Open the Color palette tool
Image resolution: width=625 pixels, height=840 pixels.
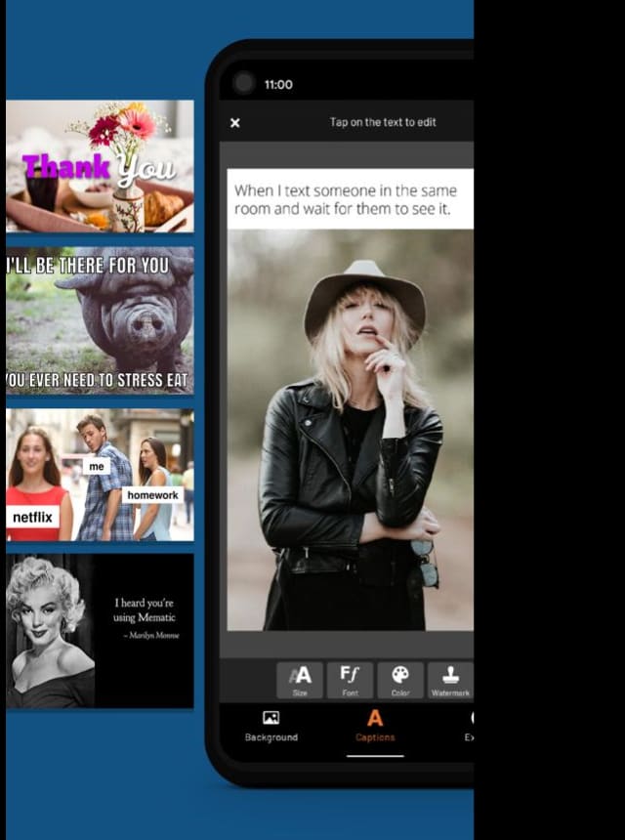pyautogui.click(x=400, y=680)
